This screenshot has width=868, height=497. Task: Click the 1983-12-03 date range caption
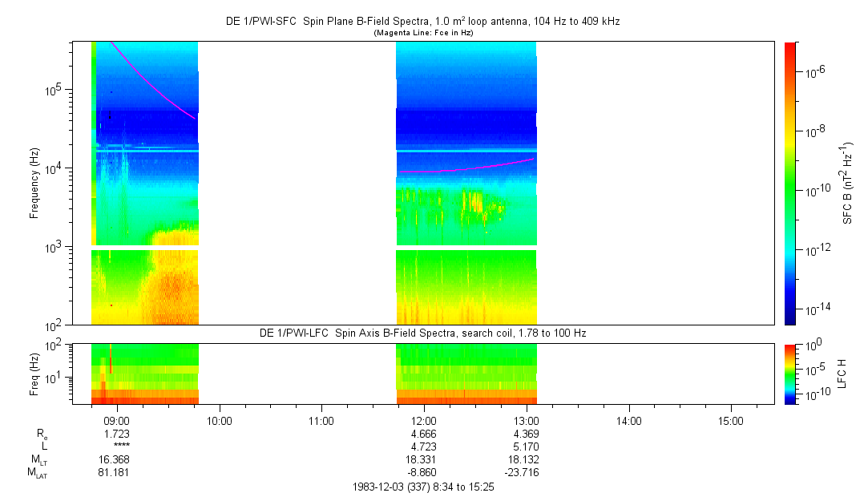[422, 487]
